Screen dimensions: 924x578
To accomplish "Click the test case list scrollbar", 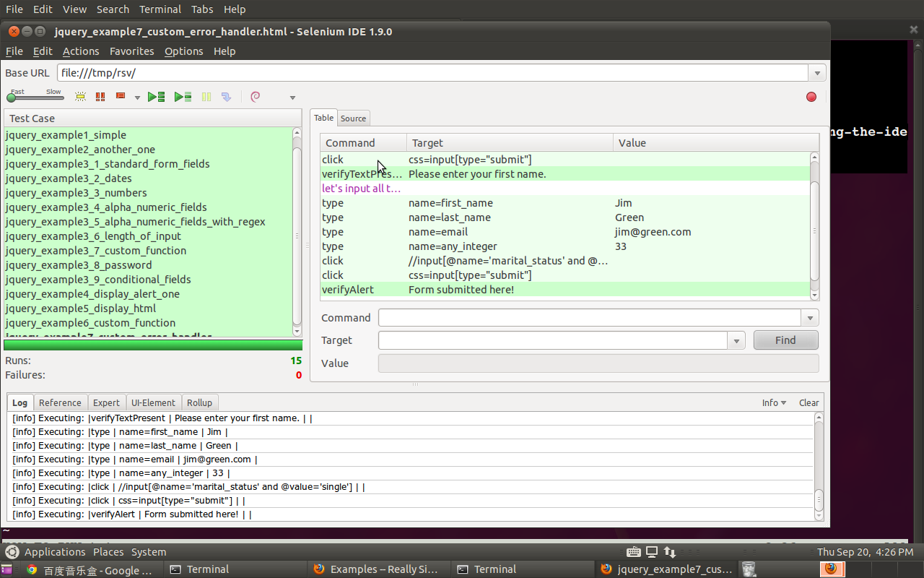I will pos(297,231).
